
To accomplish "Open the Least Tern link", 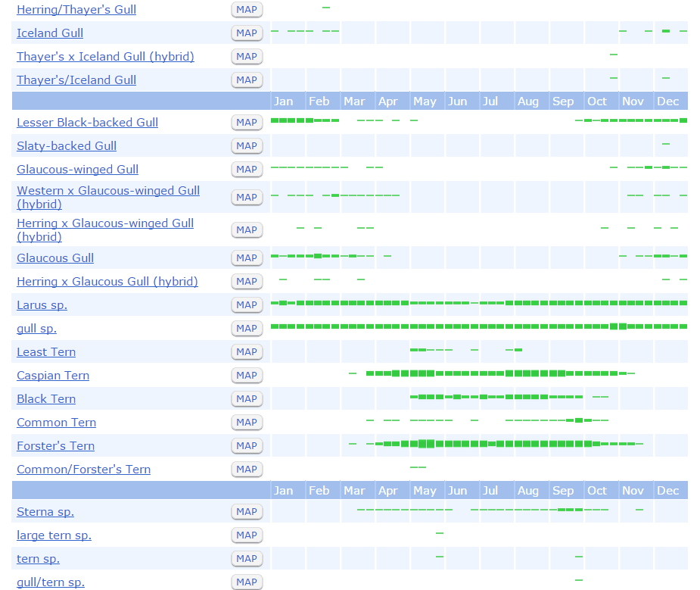I will pyautogui.click(x=46, y=352).
